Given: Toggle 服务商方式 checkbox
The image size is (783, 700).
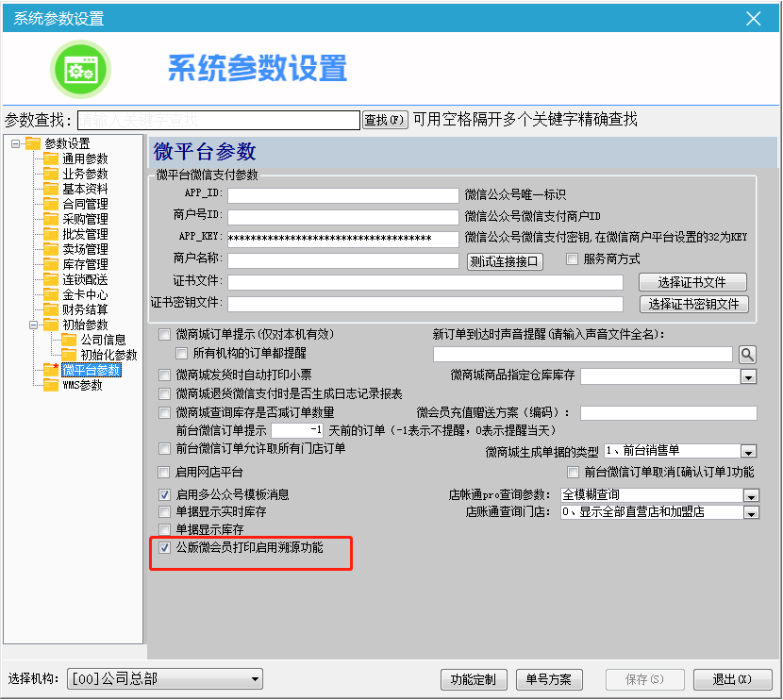Looking at the screenshot, I should pos(573,258).
